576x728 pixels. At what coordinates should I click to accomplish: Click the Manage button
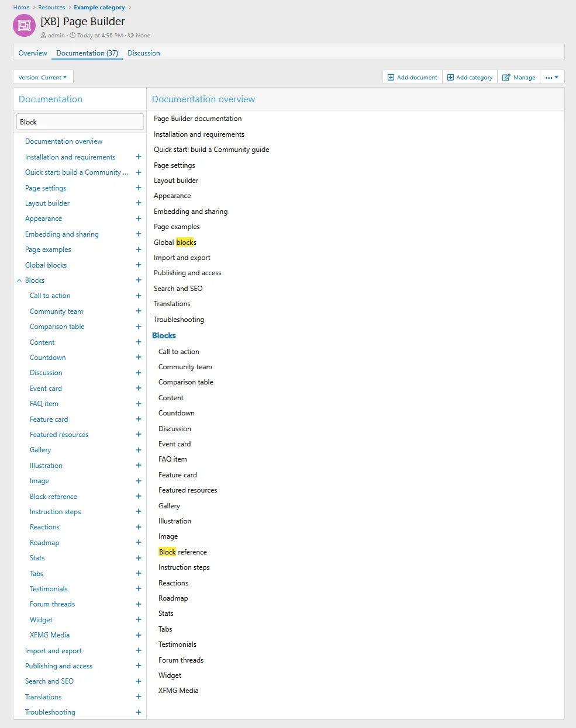click(x=519, y=77)
